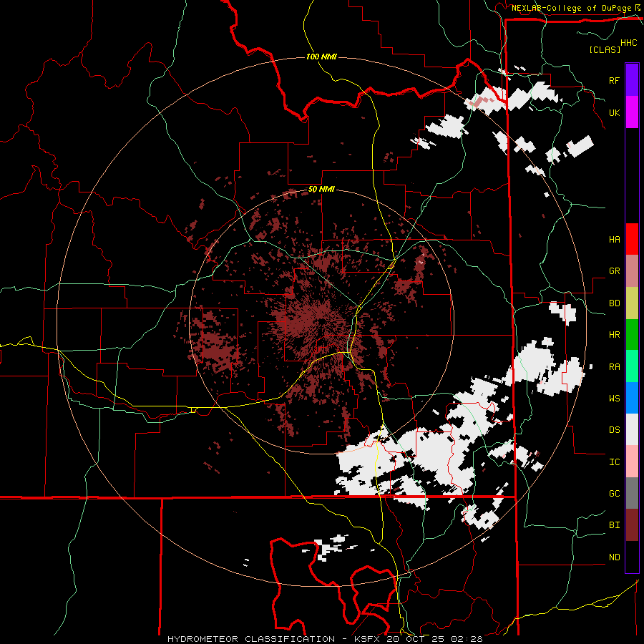
Task: Click the [CLAS] legend heading
Action: coord(605,49)
